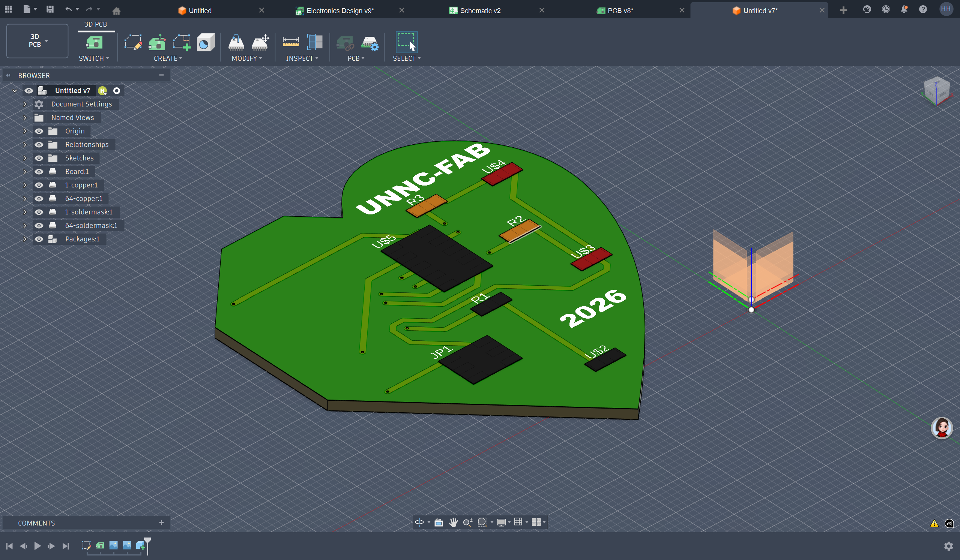Open the 3D PCB workspace dropdown
The height and width of the screenshot is (560, 960).
38,41
